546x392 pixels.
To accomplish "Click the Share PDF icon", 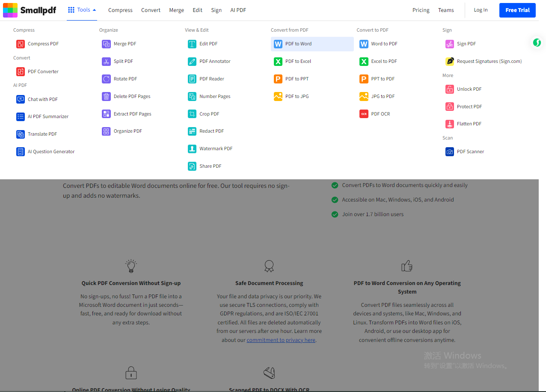I will click(192, 166).
